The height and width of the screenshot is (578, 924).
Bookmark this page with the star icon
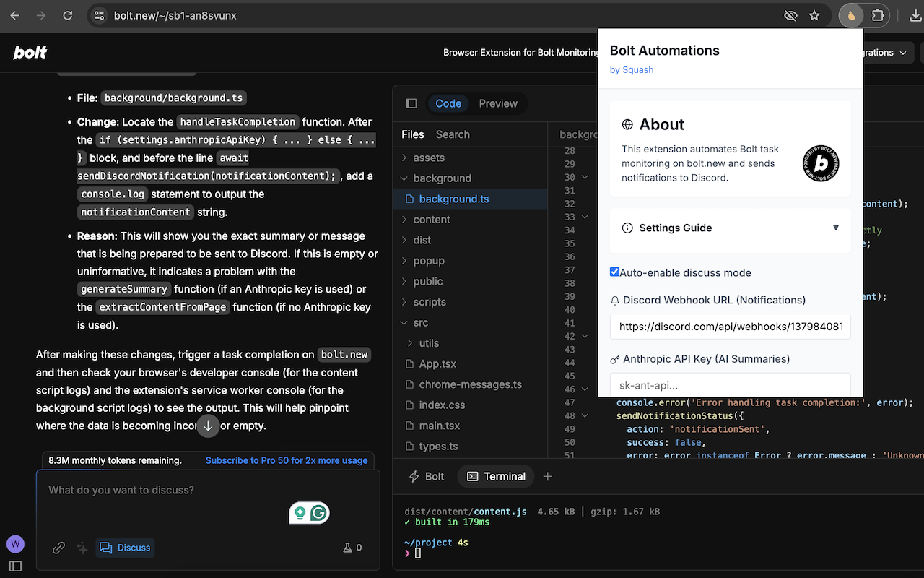click(x=814, y=15)
